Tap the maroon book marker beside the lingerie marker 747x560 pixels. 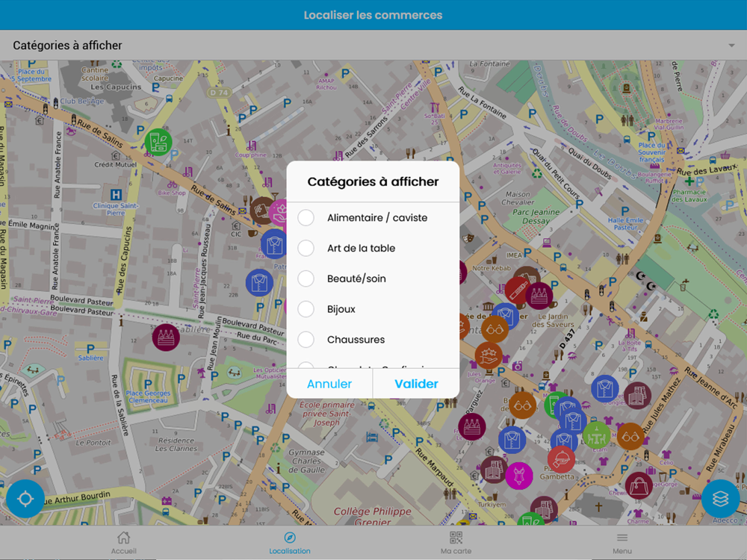tap(494, 470)
